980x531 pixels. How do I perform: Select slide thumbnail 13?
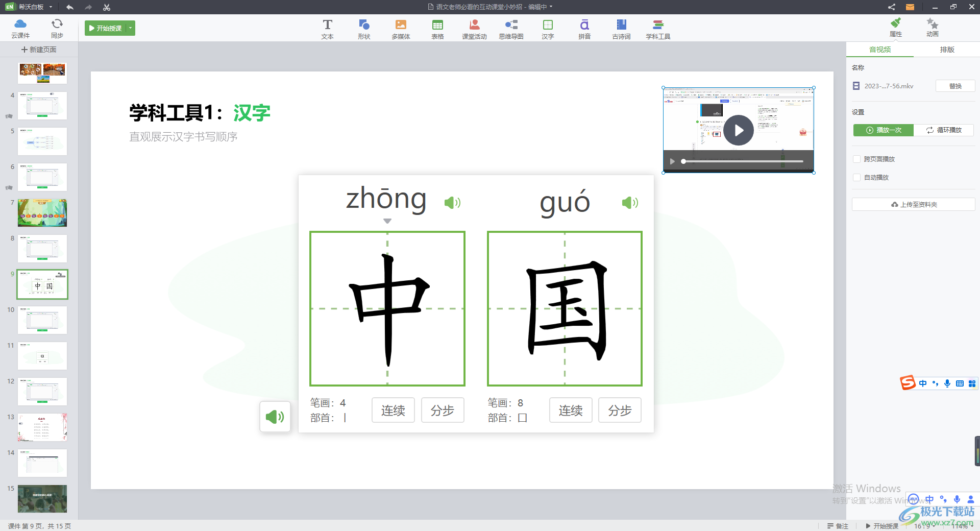coord(42,427)
